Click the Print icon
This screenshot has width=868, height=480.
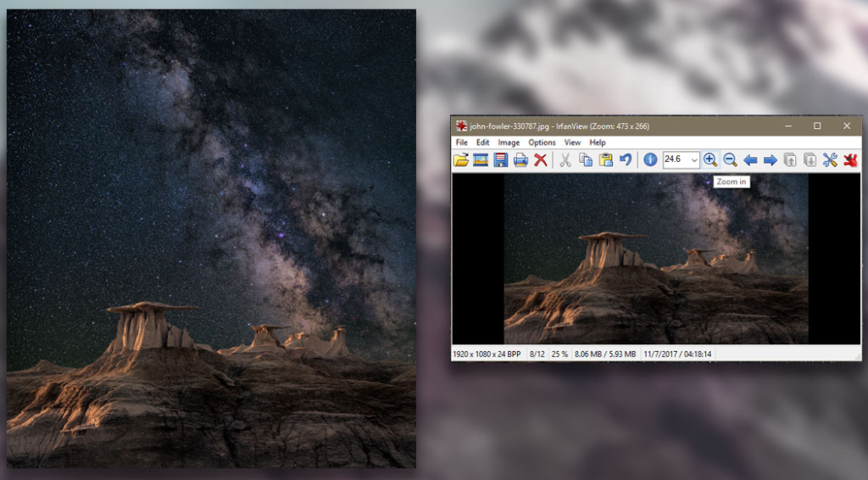520,159
